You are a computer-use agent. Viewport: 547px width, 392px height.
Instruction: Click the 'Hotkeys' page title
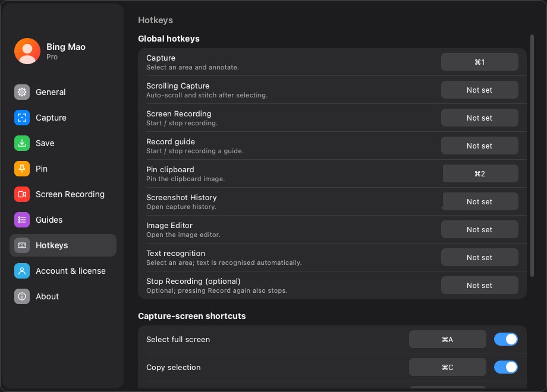coord(155,20)
